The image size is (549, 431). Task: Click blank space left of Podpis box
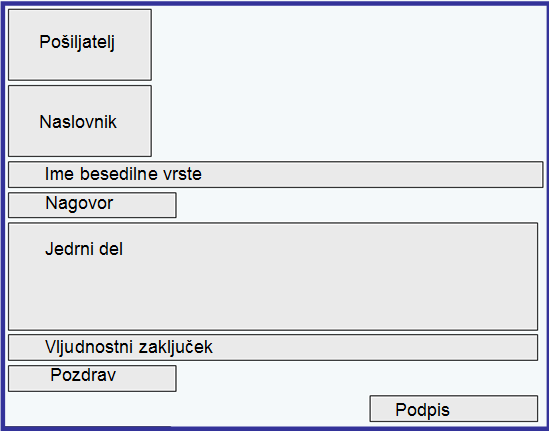point(187,410)
